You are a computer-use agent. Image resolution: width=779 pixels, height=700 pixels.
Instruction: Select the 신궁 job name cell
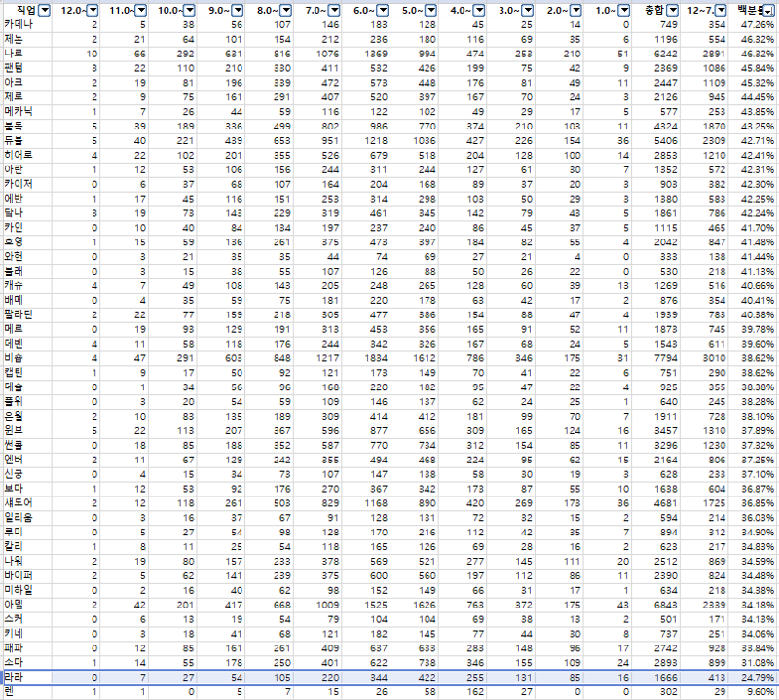pyautogui.click(x=27, y=474)
